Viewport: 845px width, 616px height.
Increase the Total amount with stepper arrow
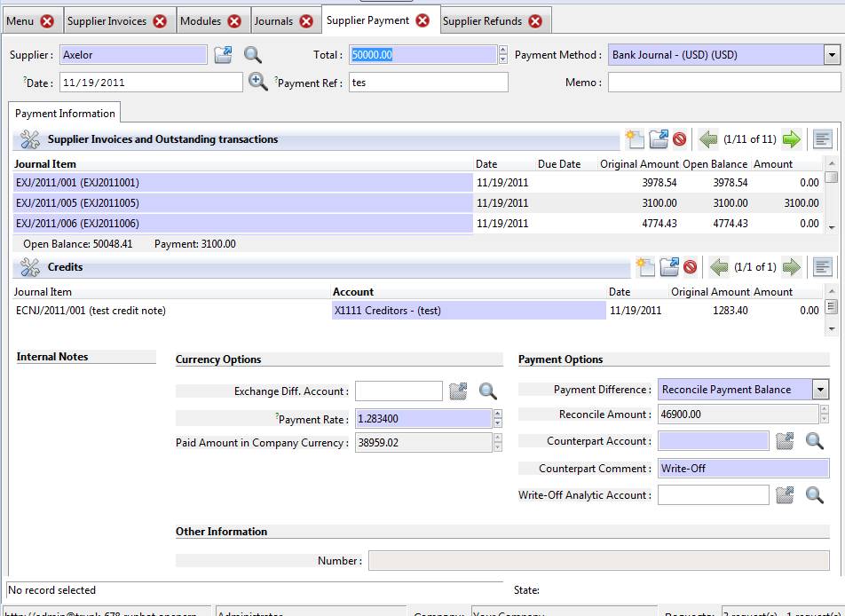click(x=503, y=51)
